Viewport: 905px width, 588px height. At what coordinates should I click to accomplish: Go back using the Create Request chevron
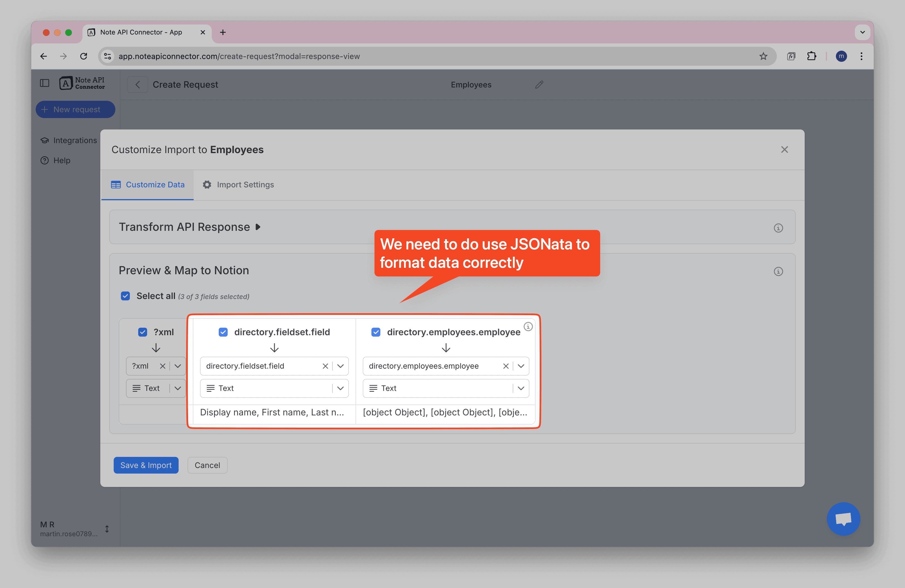138,85
